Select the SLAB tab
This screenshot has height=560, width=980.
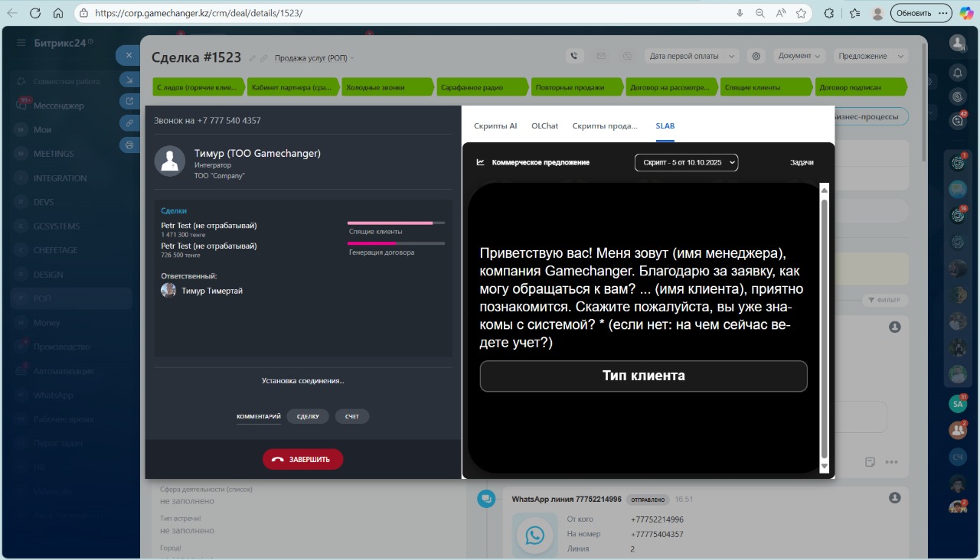[x=665, y=126]
